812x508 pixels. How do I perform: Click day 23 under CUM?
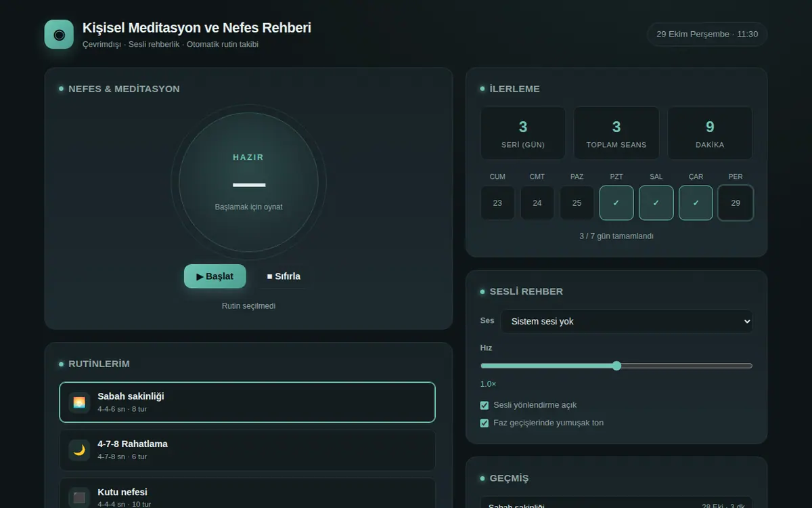[x=497, y=203]
